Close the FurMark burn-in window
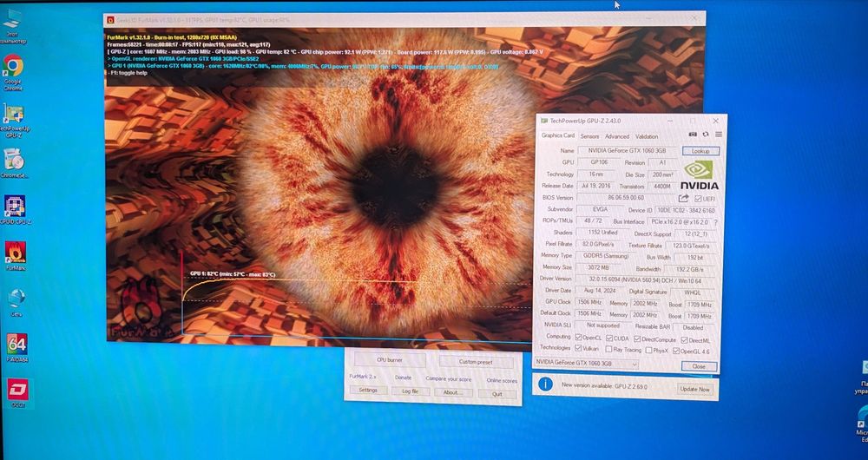Viewport: 868px width, 460px height. coord(694,18)
